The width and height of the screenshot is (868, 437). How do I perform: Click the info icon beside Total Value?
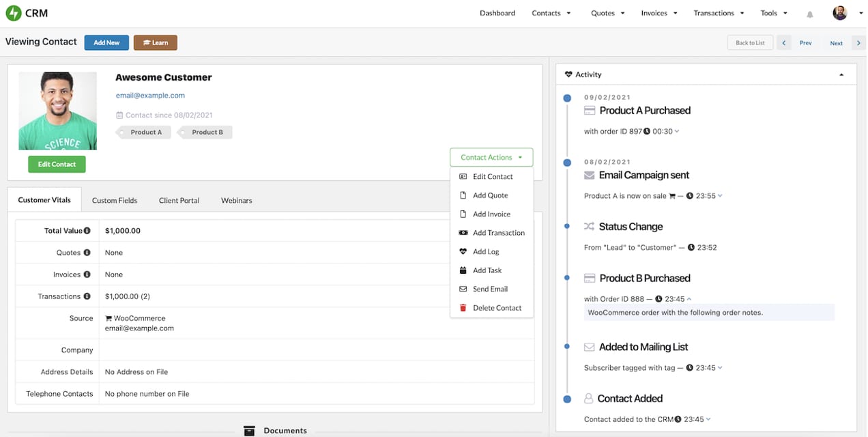[86, 230]
